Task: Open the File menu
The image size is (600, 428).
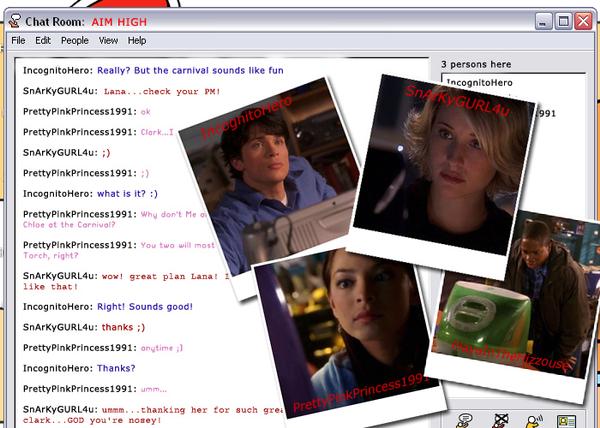Action: click(x=18, y=41)
